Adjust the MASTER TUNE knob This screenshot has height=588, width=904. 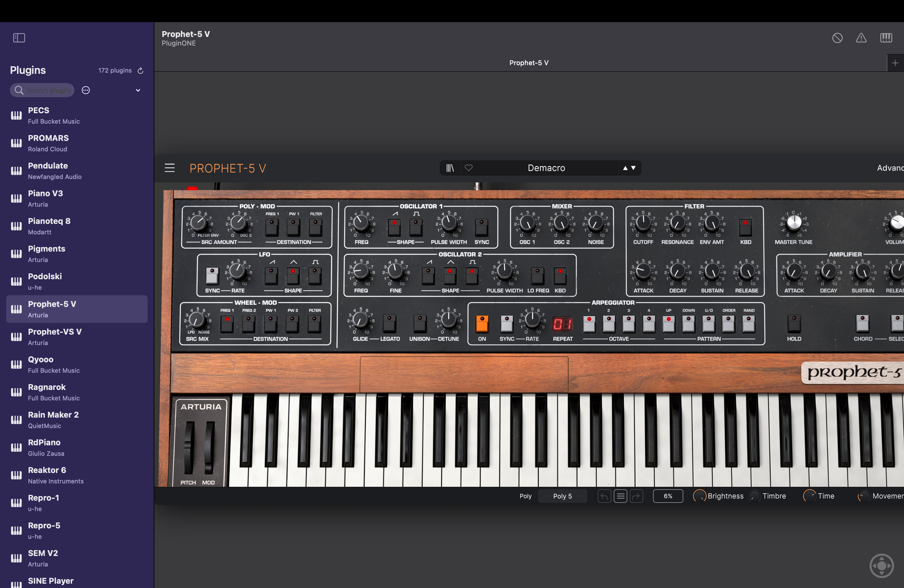(x=793, y=223)
